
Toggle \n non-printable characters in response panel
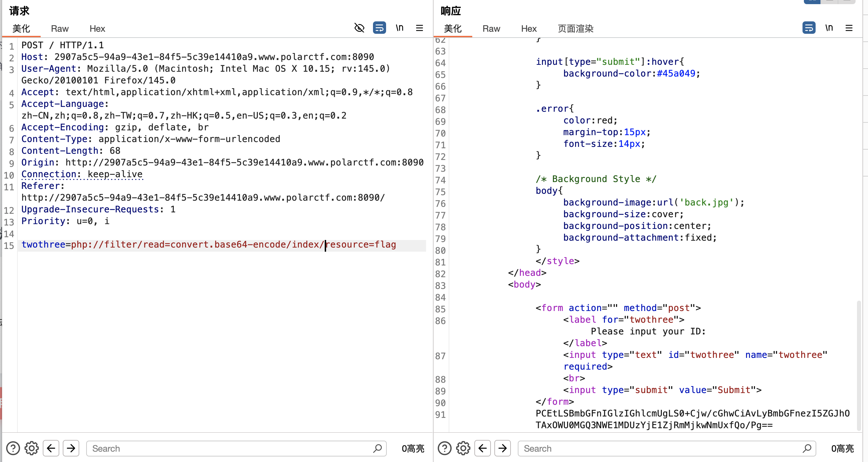[829, 28]
